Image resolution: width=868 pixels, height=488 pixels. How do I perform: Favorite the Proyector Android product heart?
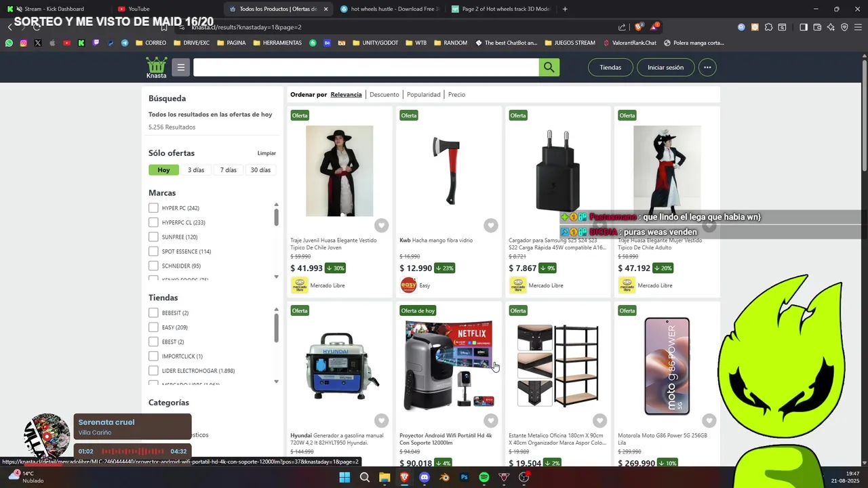pyautogui.click(x=491, y=421)
